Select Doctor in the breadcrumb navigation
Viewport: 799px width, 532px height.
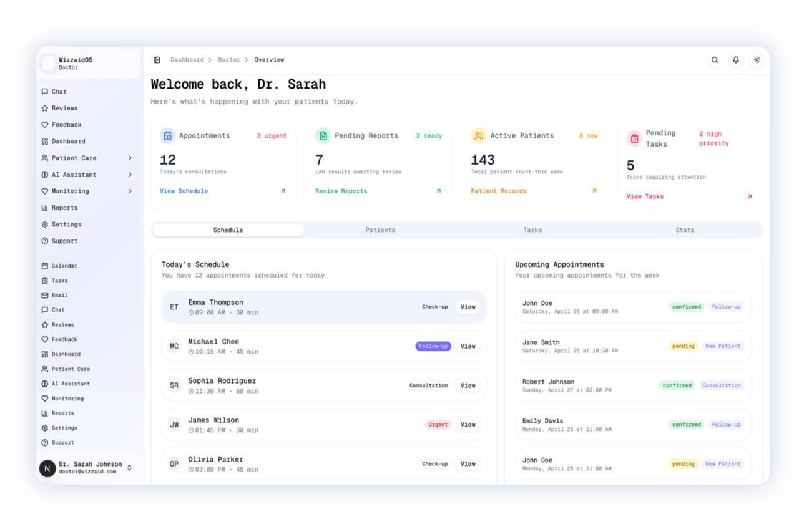tap(229, 60)
